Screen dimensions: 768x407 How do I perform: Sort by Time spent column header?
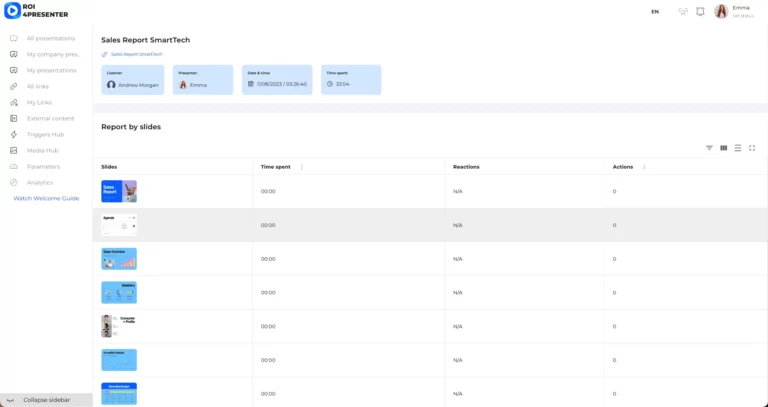click(x=276, y=167)
